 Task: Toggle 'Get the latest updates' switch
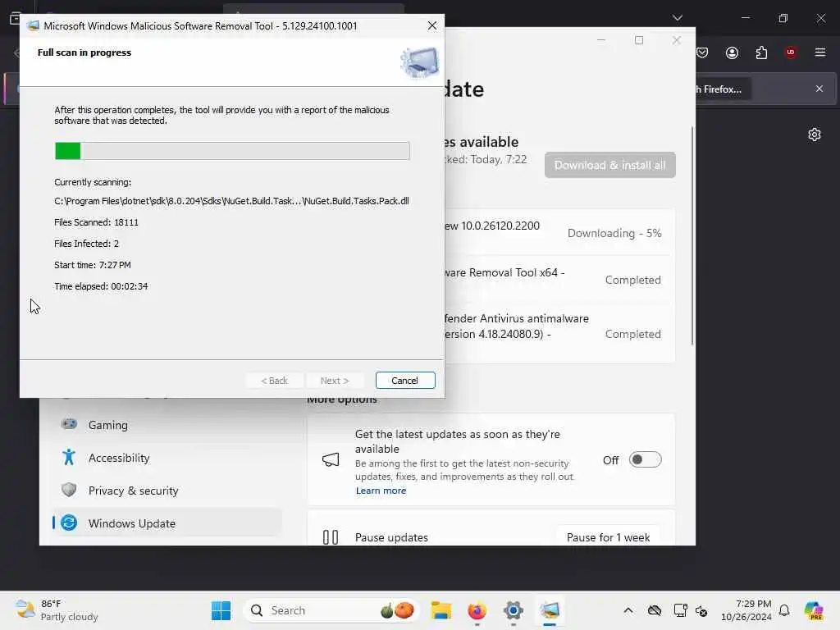point(645,459)
